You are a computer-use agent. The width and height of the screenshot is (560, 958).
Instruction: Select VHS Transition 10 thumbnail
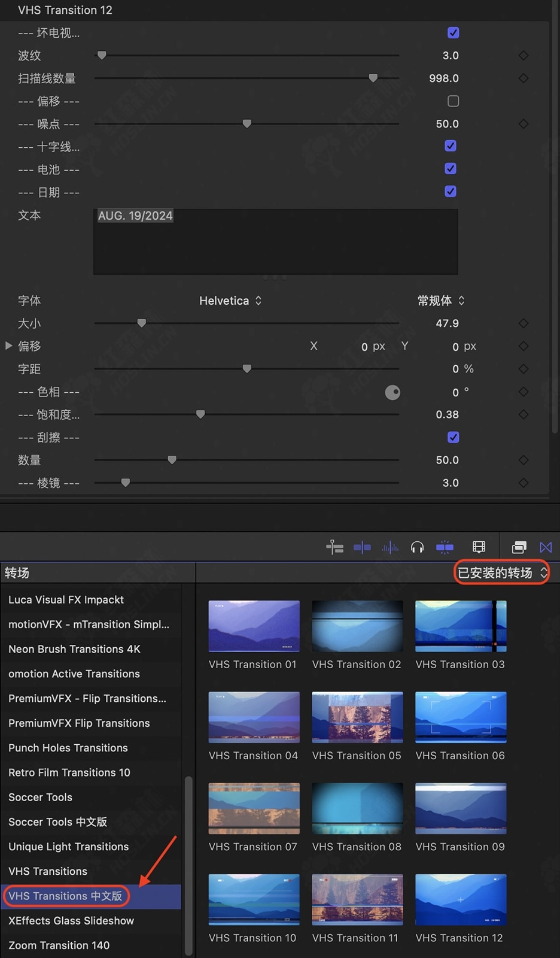click(254, 899)
